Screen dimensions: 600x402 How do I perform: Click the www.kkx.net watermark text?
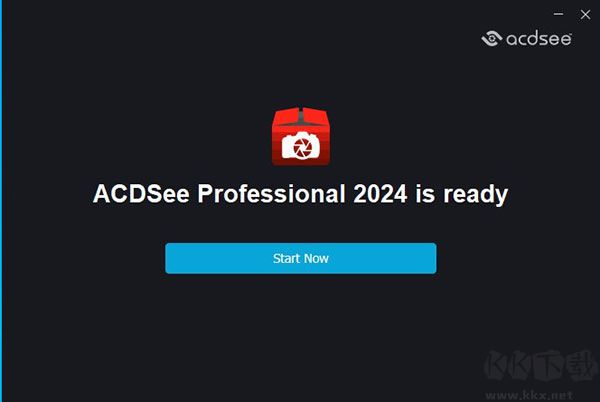coord(529,395)
